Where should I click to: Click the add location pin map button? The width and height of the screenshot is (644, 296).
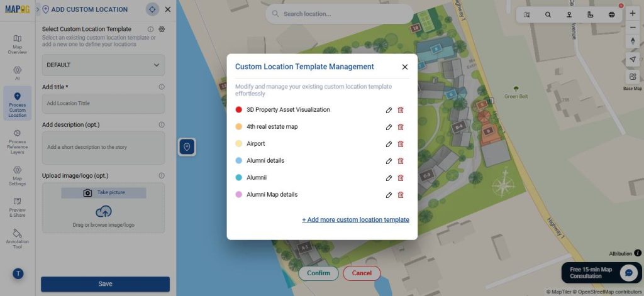[187, 147]
